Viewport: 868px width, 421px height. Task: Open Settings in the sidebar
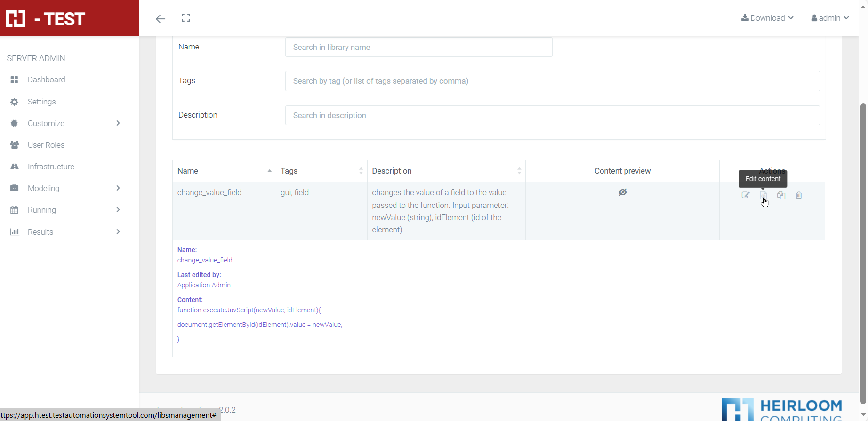41,102
